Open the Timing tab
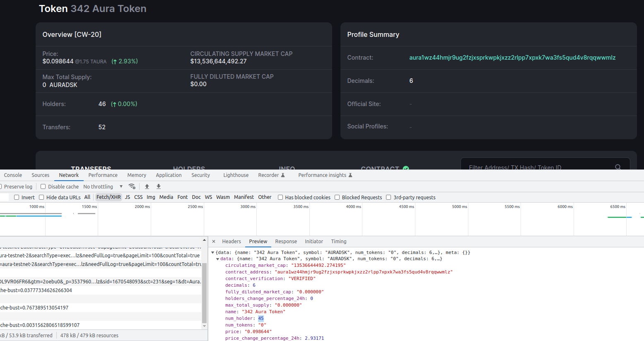 [339, 242]
